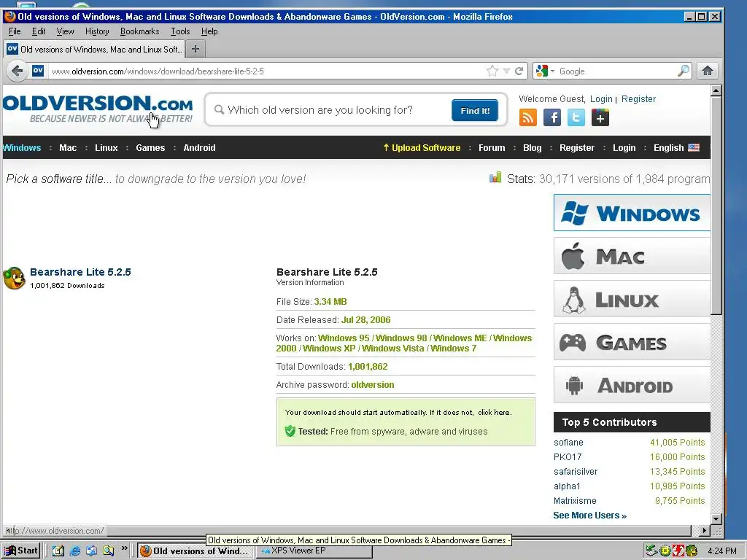The width and height of the screenshot is (747, 560).
Task: Open the History menu
Action: (97, 31)
